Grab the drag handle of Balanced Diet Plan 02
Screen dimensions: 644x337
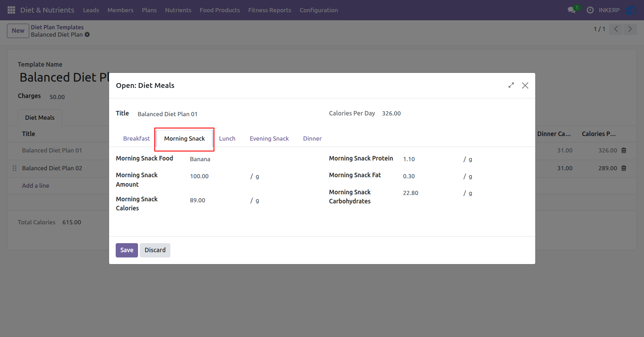click(15, 168)
